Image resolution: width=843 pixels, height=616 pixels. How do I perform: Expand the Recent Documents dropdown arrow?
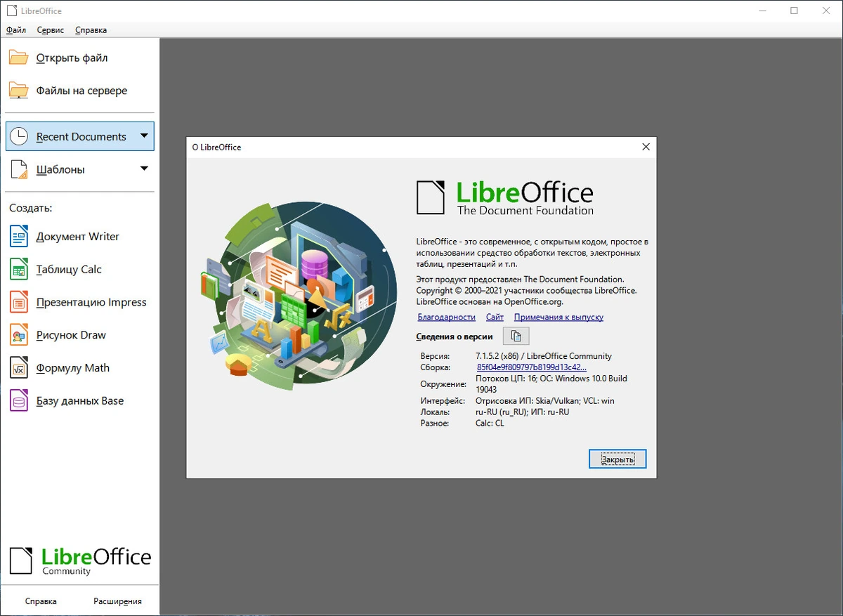pos(144,136)
